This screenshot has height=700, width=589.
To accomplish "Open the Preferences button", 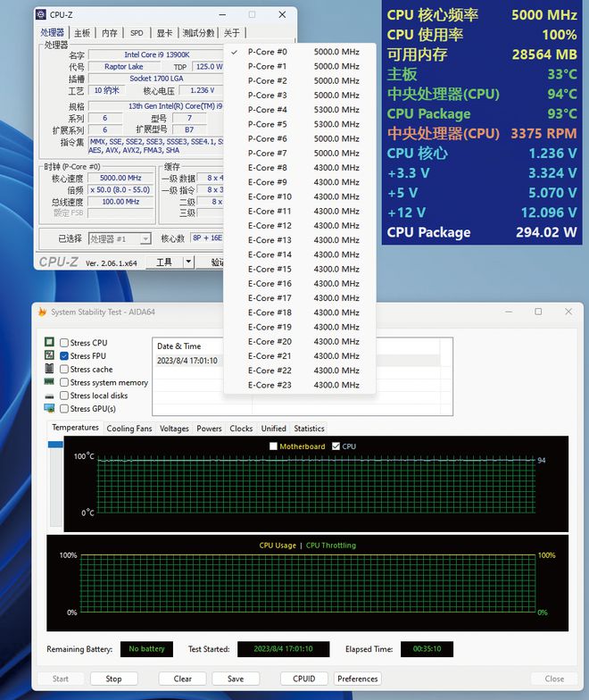I will [357, 679].
